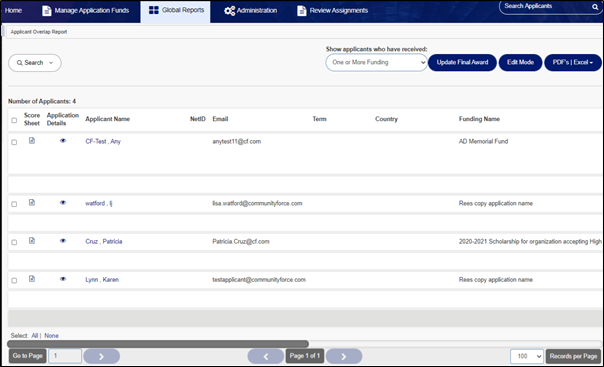Viewport: 604px width, 367px height.
Task: Check the box for watford row
Action: 14,204
